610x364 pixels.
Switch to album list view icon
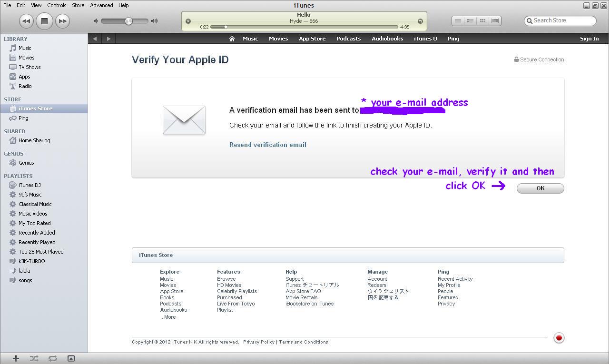[470, 20]
